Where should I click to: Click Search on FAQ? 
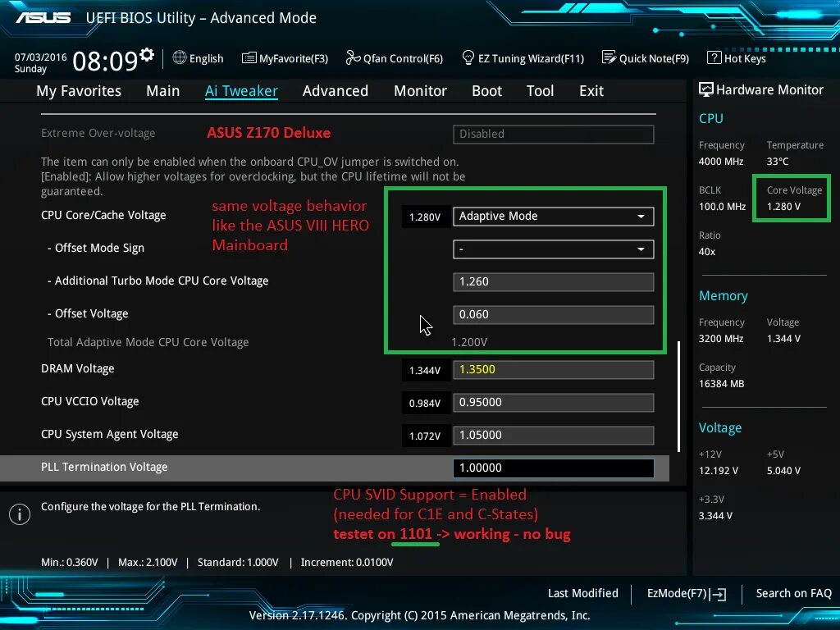pyautogui.click(x=794, y=594)
